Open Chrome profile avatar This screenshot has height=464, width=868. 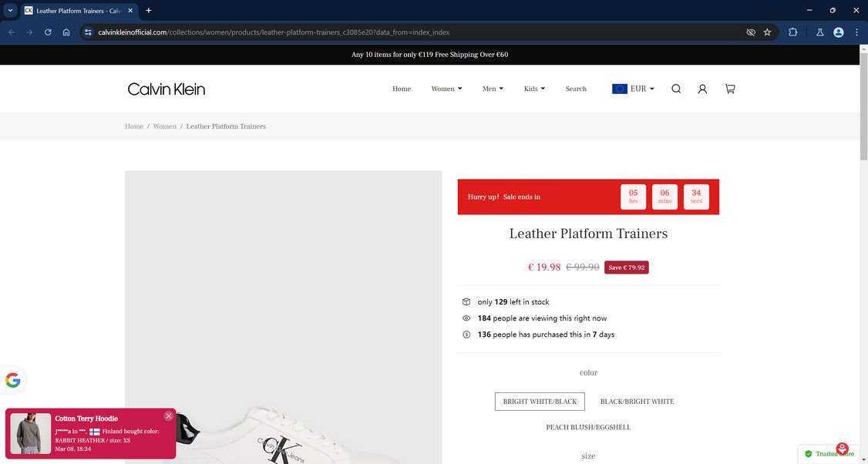(x=839, y=32)
